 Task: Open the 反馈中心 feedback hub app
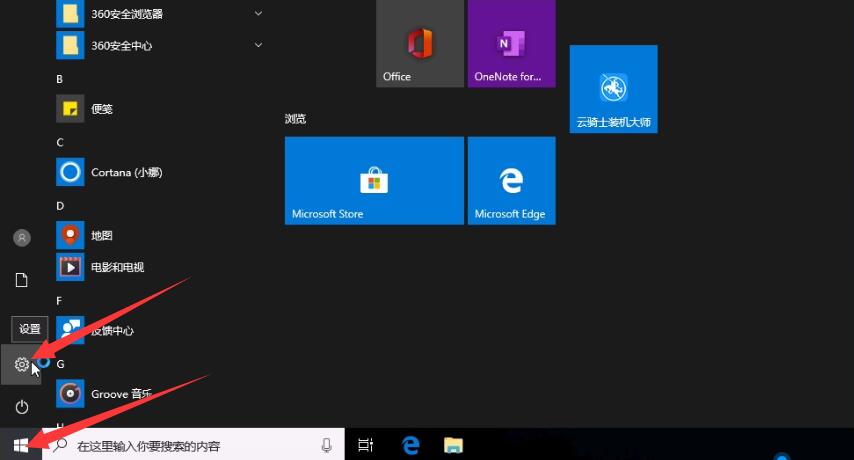click(x=161, y=330)
